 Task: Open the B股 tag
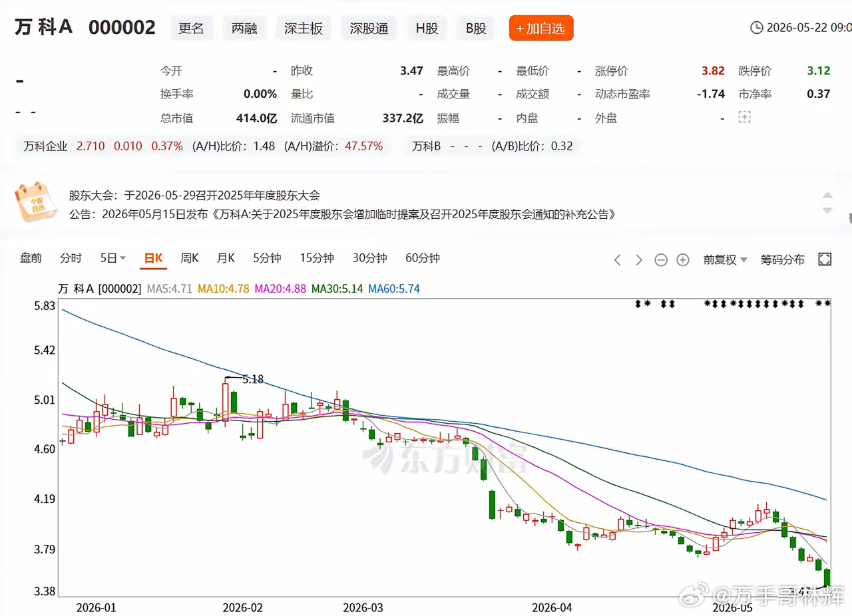476,28
